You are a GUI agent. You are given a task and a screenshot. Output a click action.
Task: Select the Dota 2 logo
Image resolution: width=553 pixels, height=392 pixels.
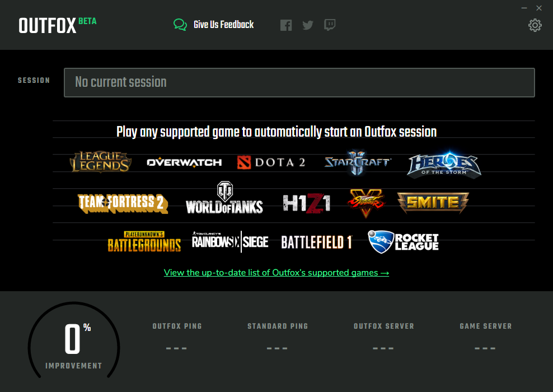click(271, 162)
